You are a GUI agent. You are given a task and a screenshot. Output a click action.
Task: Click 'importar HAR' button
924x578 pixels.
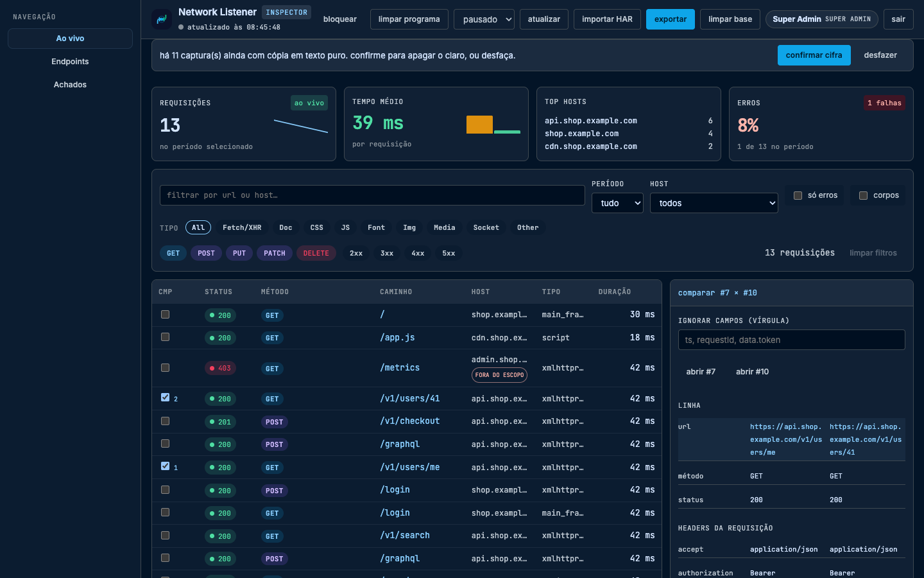607,19
